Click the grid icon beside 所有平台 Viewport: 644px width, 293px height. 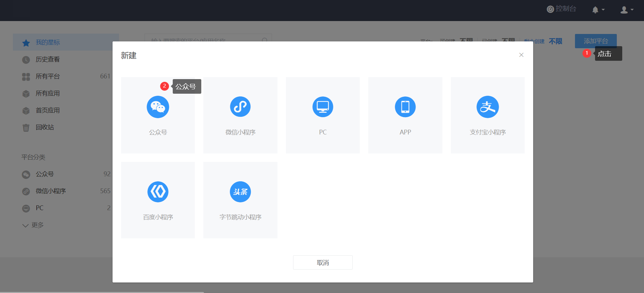coord(26,77)
